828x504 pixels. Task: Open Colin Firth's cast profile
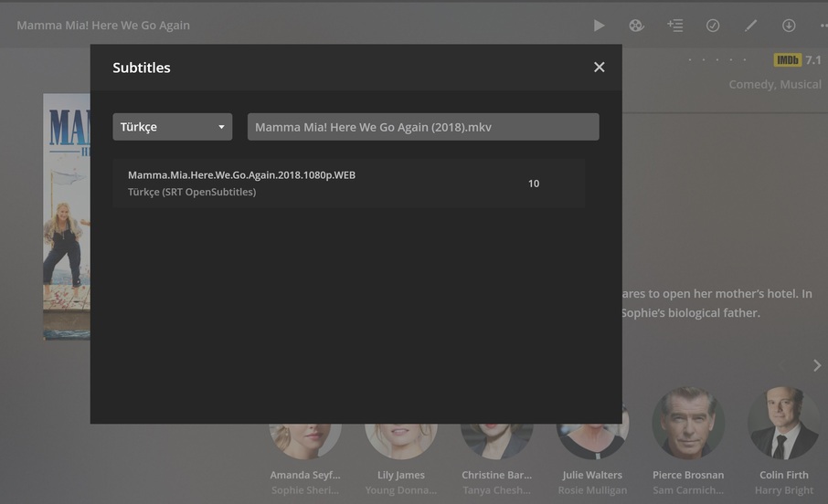pos(783,425)
